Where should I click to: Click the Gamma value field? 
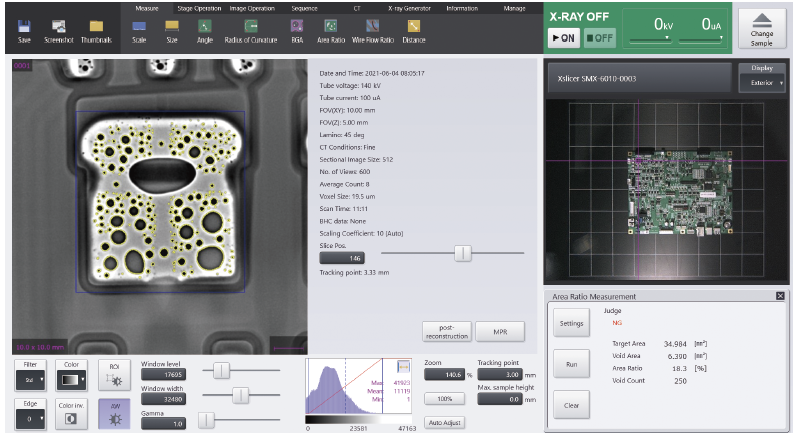[x=163, y=424]
